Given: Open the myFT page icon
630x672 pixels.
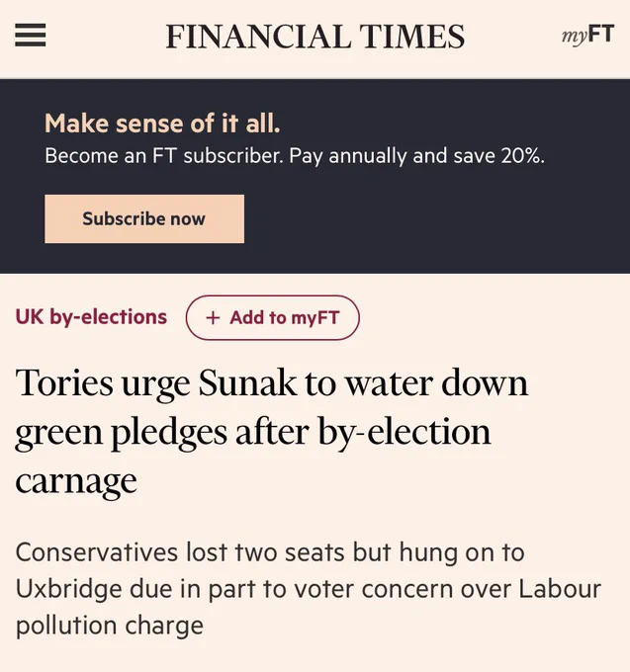Looking at the screenshot, I should [x=588, y=35].
